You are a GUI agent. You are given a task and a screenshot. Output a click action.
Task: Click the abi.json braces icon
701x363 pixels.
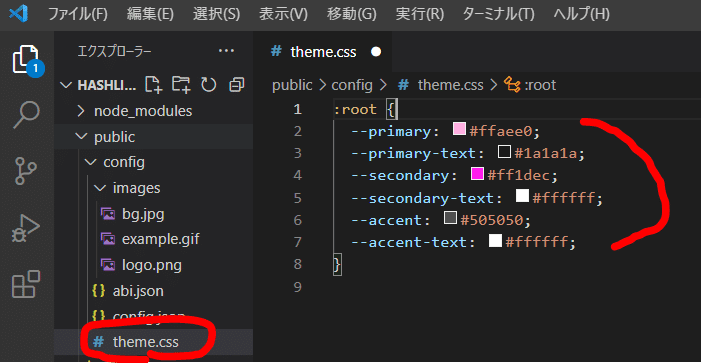(x=98, y=291)
